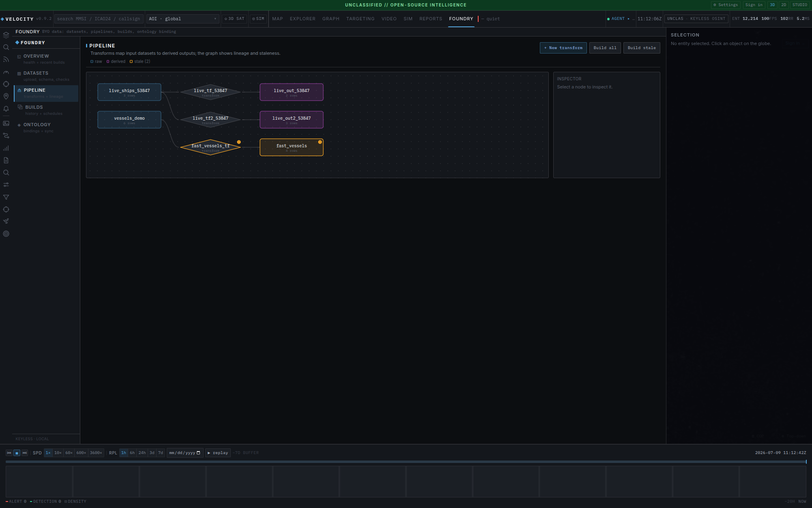
Task: Open the bell alerts icon in left rail
Action: click(6, 109)
